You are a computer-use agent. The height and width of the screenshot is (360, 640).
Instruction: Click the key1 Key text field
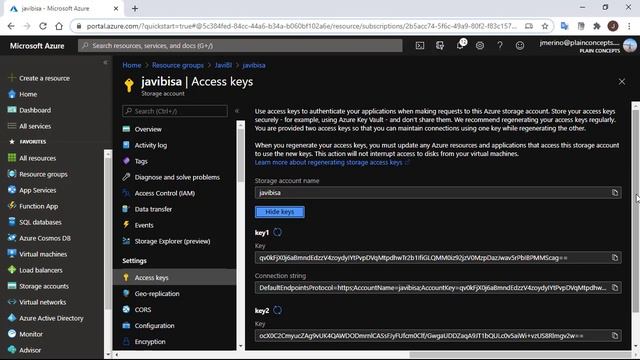[432, 258]
